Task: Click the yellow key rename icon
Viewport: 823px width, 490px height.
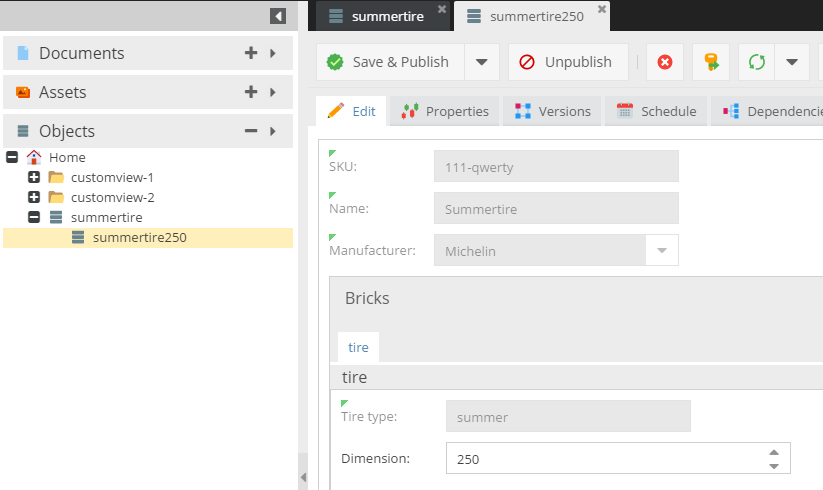Action: [711, 62]
